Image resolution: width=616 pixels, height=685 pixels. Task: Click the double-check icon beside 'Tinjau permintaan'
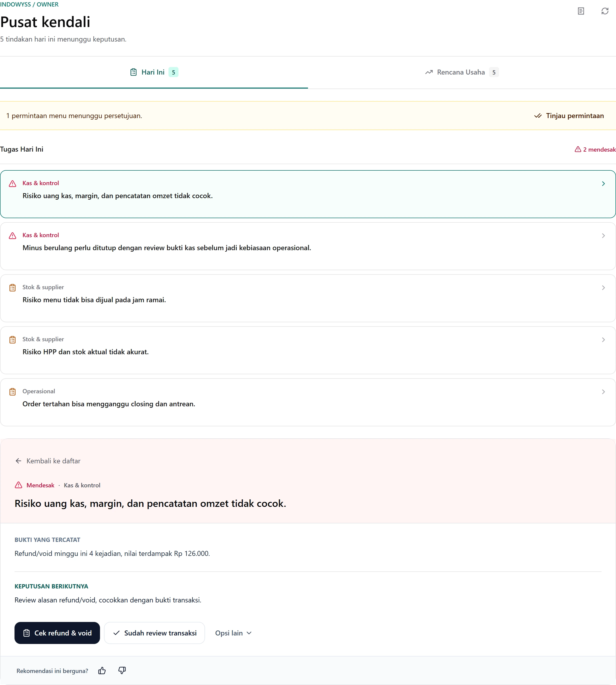click(x=538, y=116)
